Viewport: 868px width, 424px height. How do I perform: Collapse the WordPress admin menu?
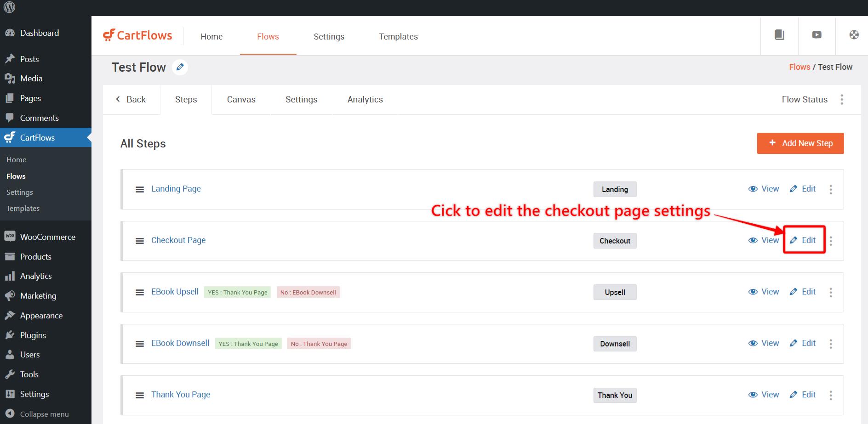coord(46,414)
